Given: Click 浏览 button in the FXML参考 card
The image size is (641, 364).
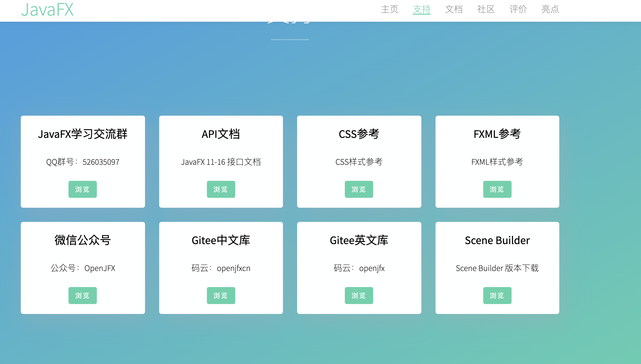Looking at the screenshot, I should 497,189.
